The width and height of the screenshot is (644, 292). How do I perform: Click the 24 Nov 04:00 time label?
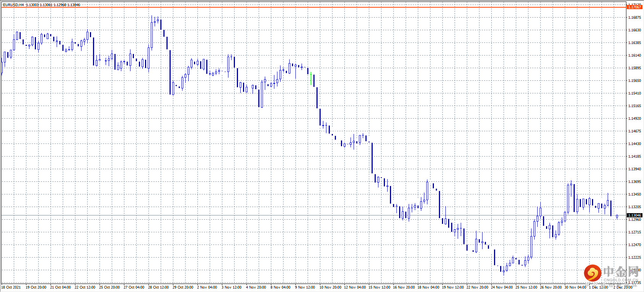point(502,287)
